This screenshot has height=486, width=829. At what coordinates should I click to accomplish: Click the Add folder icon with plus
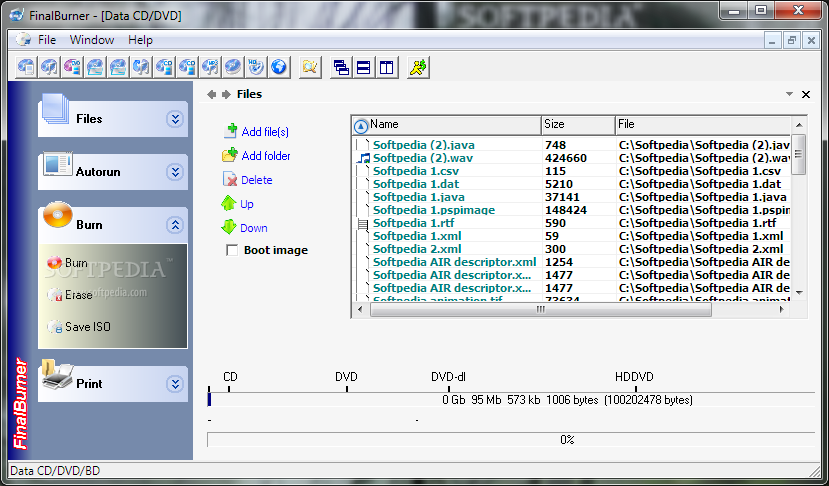(229, 155)
